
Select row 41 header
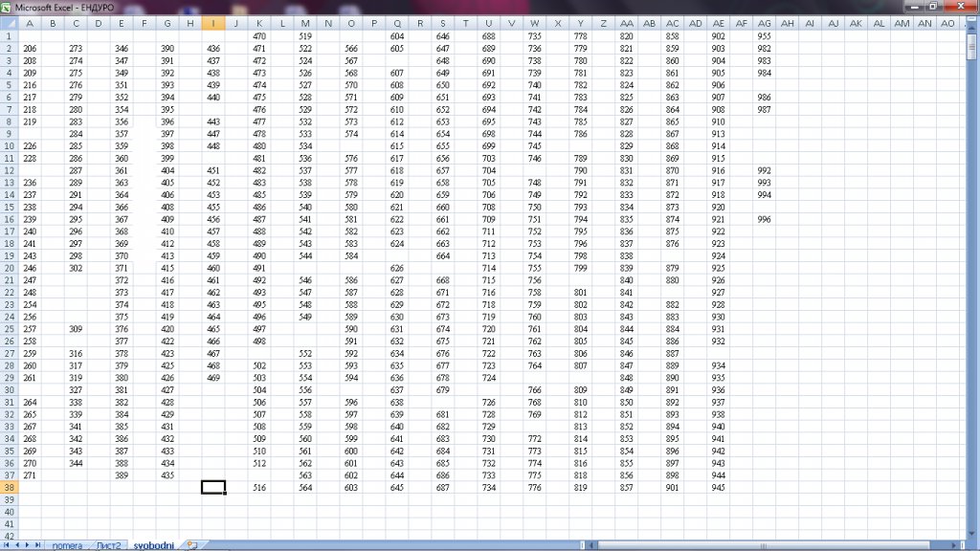tap(9, 524)
